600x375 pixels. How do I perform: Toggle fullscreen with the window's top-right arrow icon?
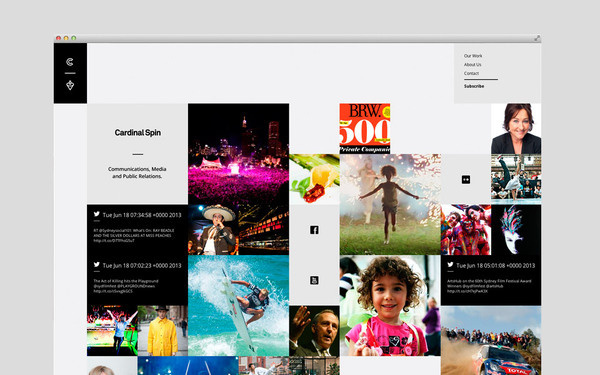[537, 38]
